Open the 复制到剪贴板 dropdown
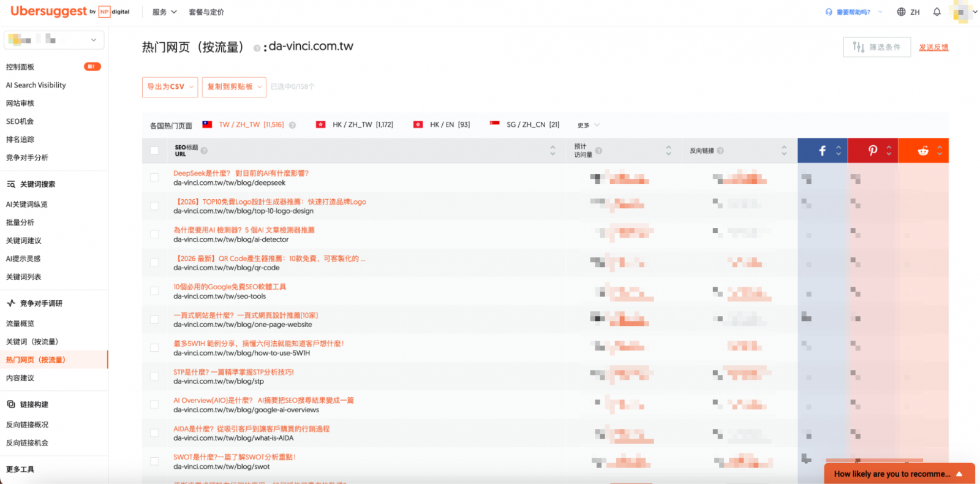The width and height of the screenshot is (980, 484). [234, 87]
